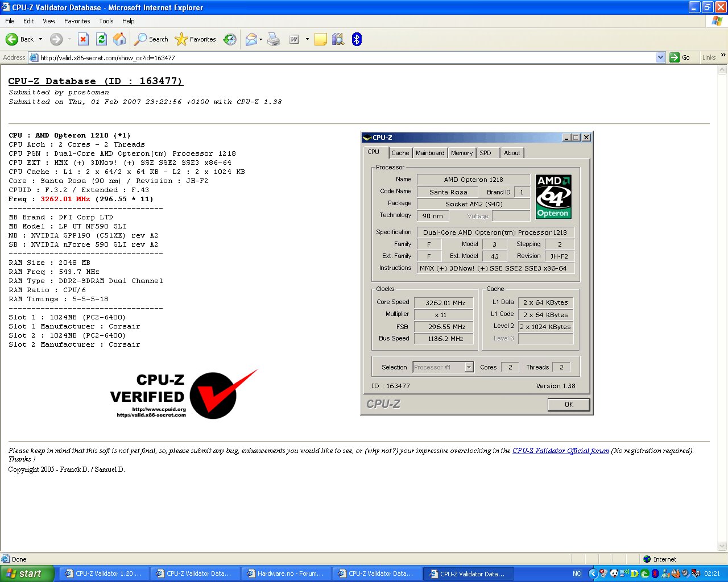Viewport: 728px width, 582px height.
Task: Switch to the Memory tab in CPU-Z
Action: point(462,153)
